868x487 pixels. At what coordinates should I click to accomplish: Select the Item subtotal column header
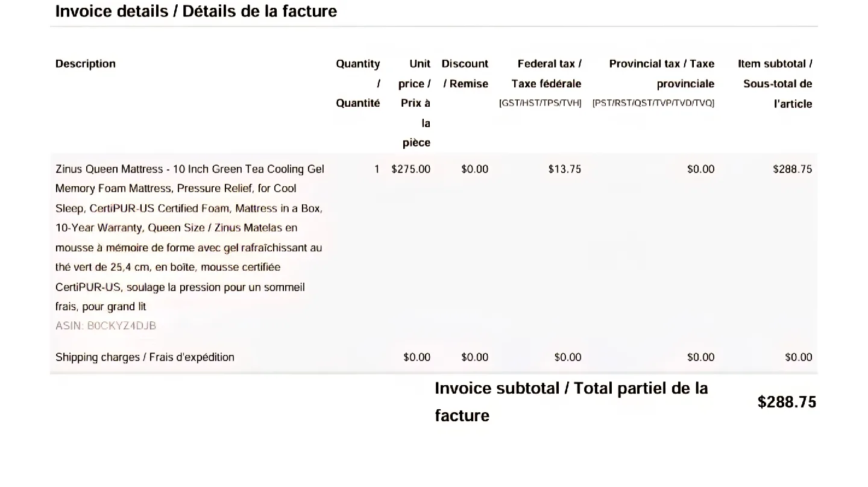point(775,83)
